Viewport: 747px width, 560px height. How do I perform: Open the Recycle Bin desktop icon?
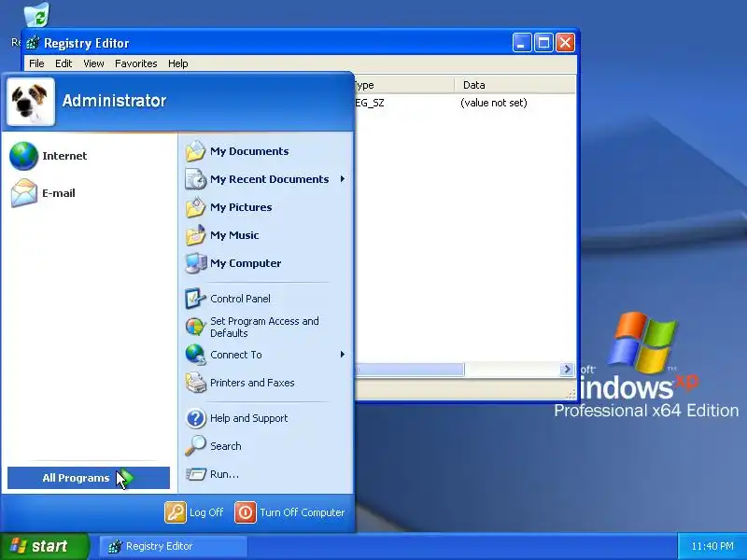(36, 15)
